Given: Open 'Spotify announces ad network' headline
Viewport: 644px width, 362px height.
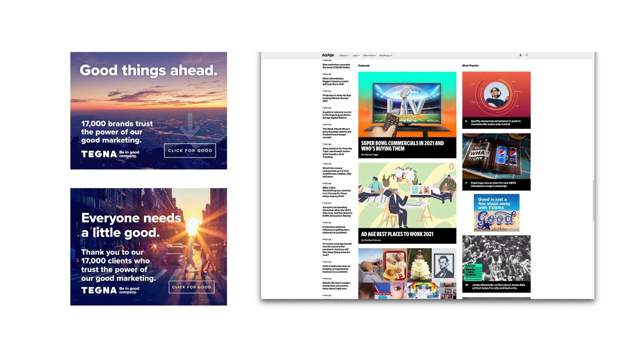Looking at the screenshot, I should 496,123.
